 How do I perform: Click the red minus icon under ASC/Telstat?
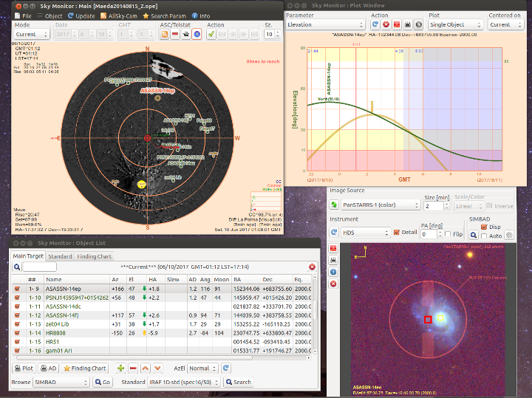pyautogui.click(x=175, y=34)
